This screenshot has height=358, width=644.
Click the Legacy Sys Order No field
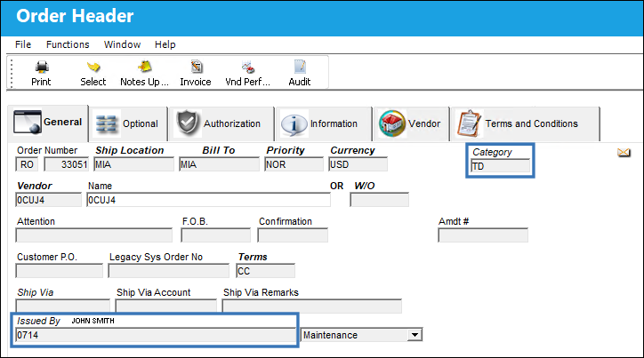[169, 271]
